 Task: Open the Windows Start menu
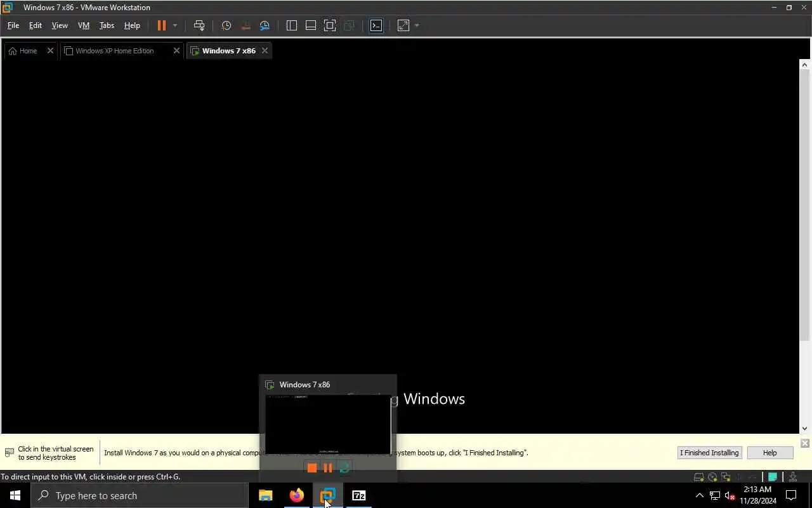pyautogui.click(x=15, y=495)
